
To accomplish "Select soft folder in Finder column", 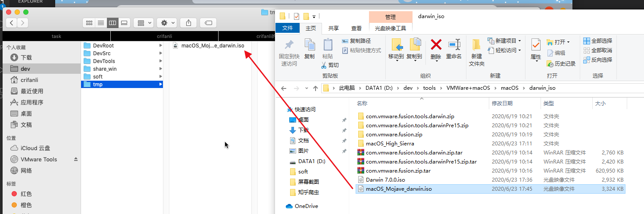I will click(122, 76).
